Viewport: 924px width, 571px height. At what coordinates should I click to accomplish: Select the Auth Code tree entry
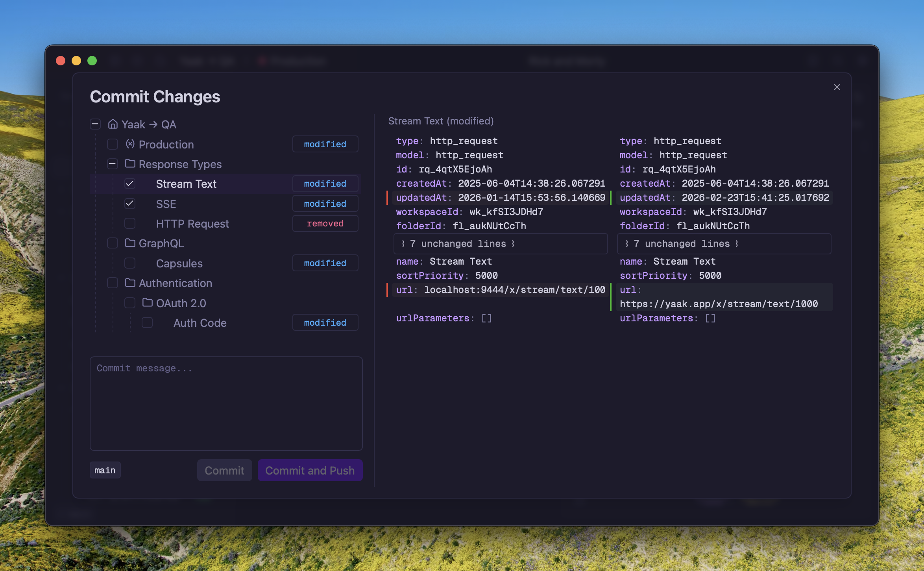tap(200, 323)
